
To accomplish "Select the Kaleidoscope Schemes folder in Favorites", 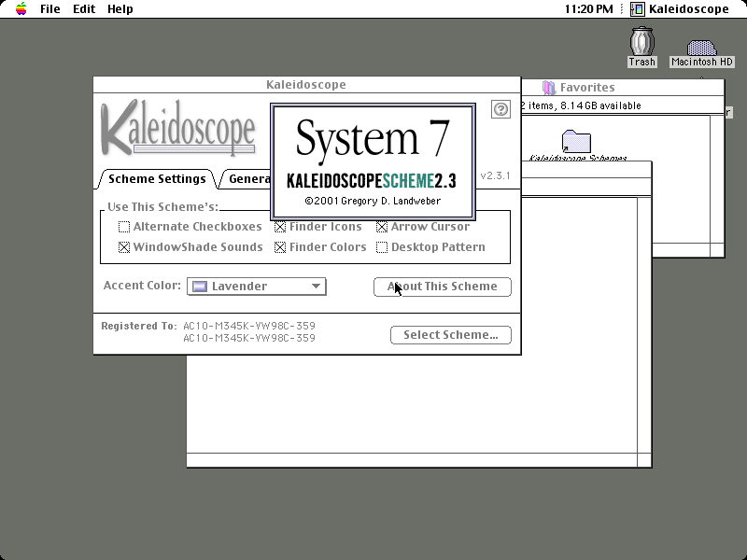I will point(576,146).
